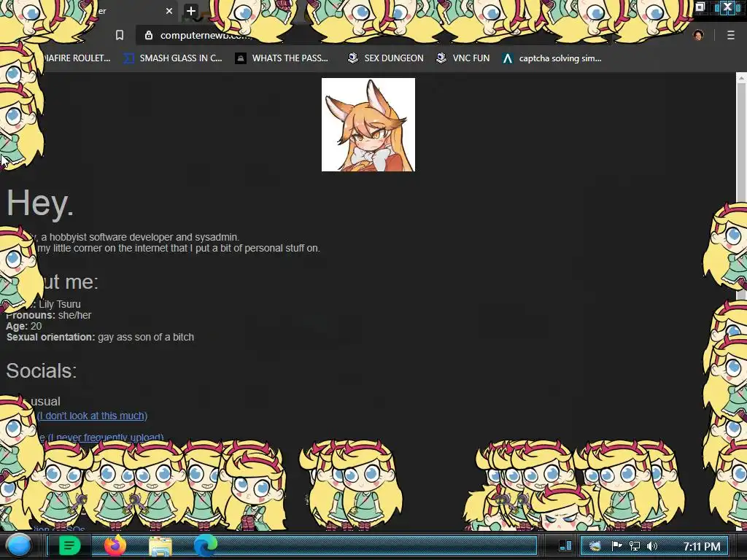The width and height of the screenshot is (747, 560).
Task: Click the "hobbyist software developer and sysadmin" sentence
Action: pos(144,237)
